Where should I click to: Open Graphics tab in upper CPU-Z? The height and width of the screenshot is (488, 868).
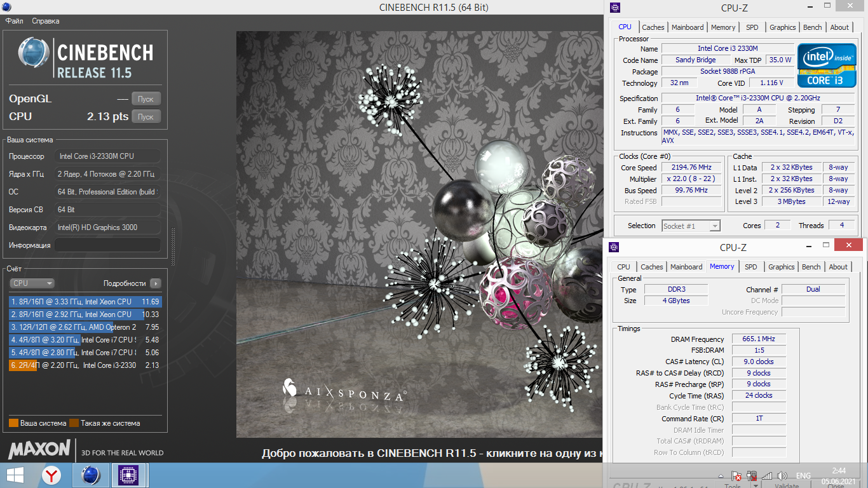click(x=782, y=27)
